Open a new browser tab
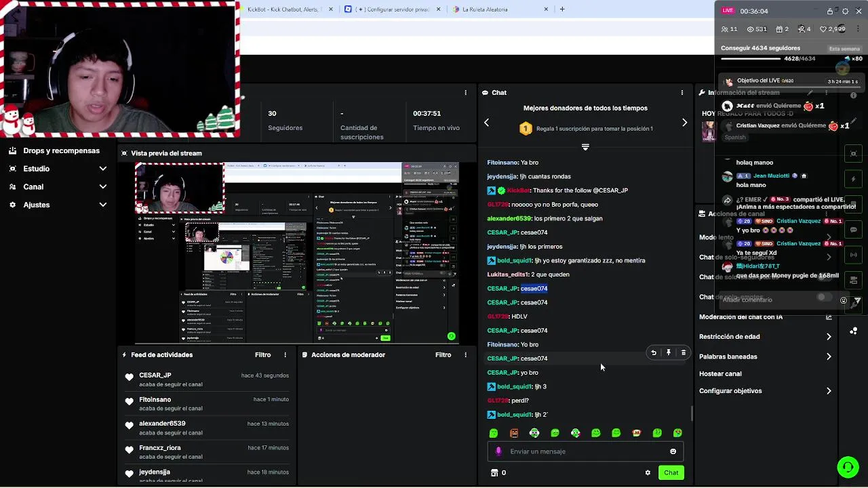The width and height of the screenshot is (868, 488). 562,9
